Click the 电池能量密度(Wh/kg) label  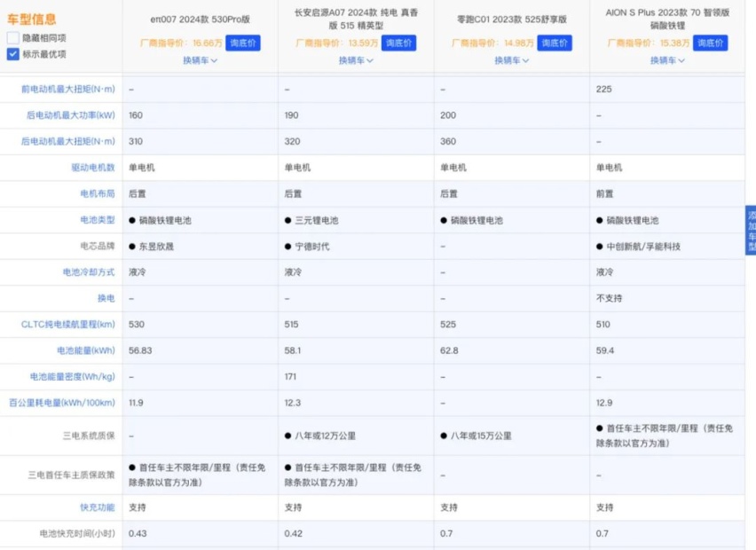pyautogui.click(x=73, y=376)
